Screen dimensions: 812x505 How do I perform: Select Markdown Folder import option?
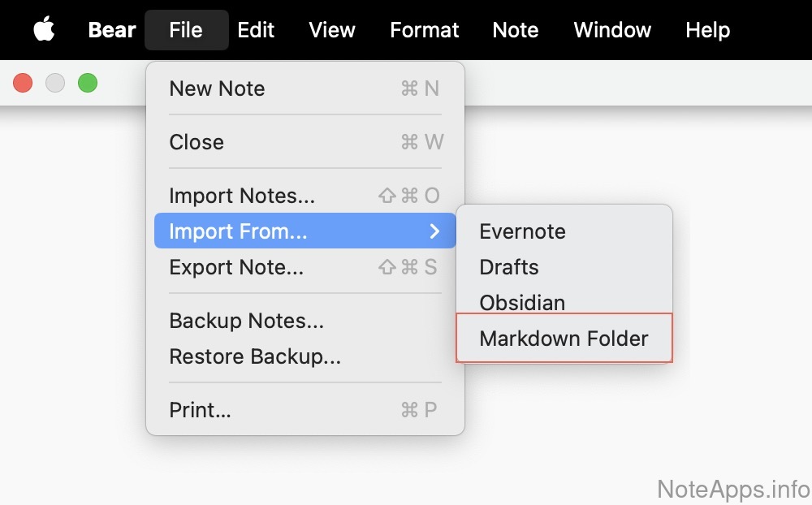tap(564, 339)
